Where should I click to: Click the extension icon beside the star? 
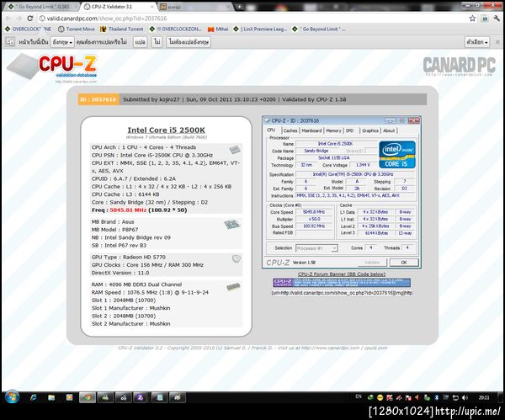point(485,19)
